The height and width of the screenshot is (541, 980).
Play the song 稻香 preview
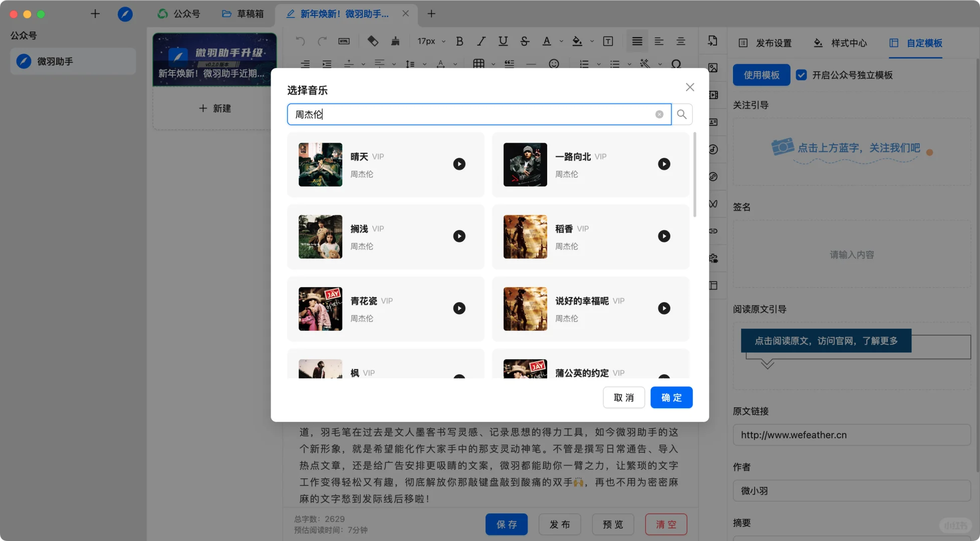(x=664, y=236)
